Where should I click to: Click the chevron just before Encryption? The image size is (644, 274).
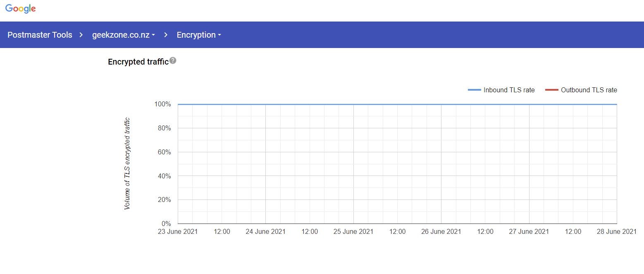[166, 35]
